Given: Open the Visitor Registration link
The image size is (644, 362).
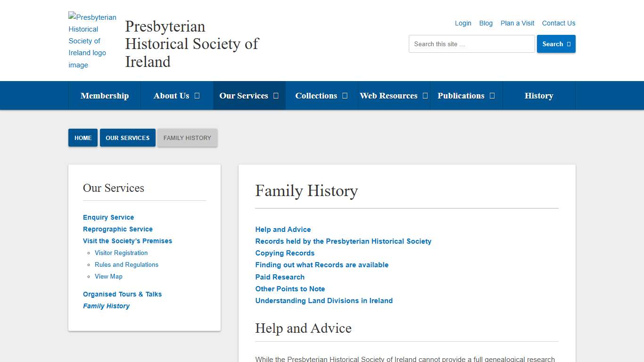Looking at the screenshot, I should click(121, 253).
